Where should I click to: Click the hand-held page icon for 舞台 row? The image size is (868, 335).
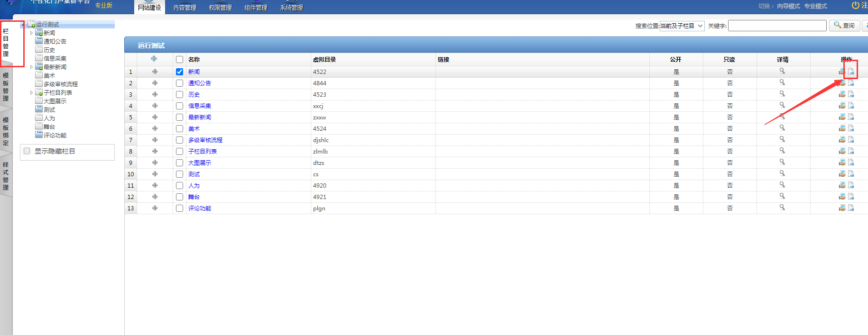click(x=842, y=197)
